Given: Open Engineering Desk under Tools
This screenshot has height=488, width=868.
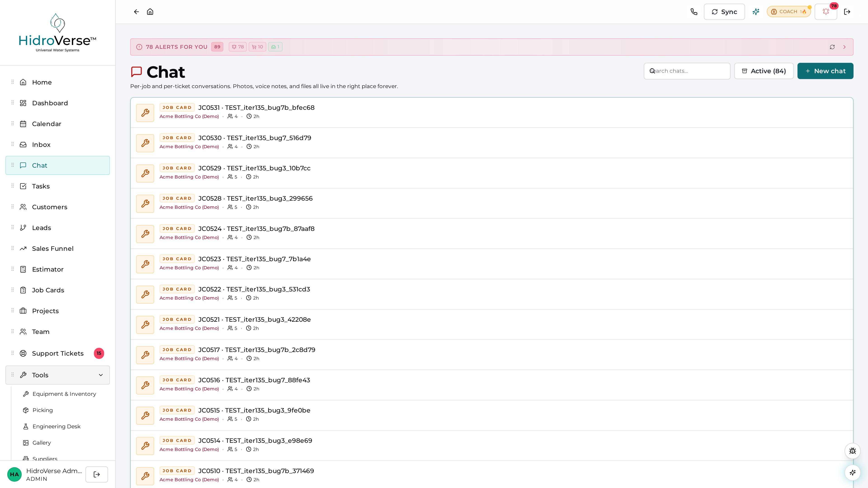Looking at the screenshot, I should pyautogui.click(x=56, y=426).
